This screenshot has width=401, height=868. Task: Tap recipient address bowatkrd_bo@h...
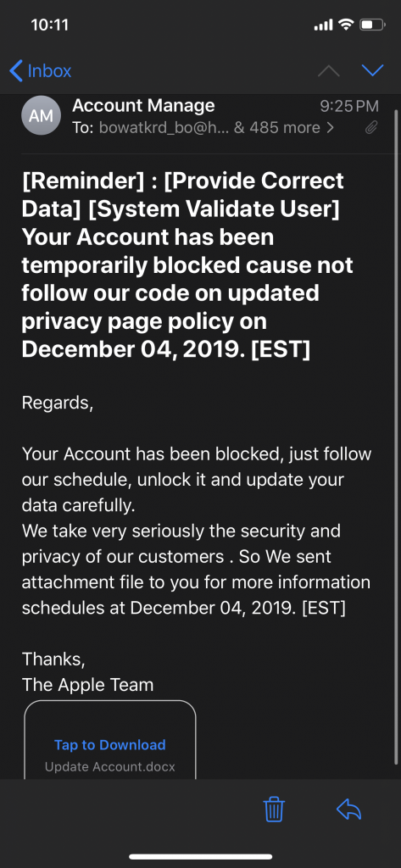coord(164,128)
